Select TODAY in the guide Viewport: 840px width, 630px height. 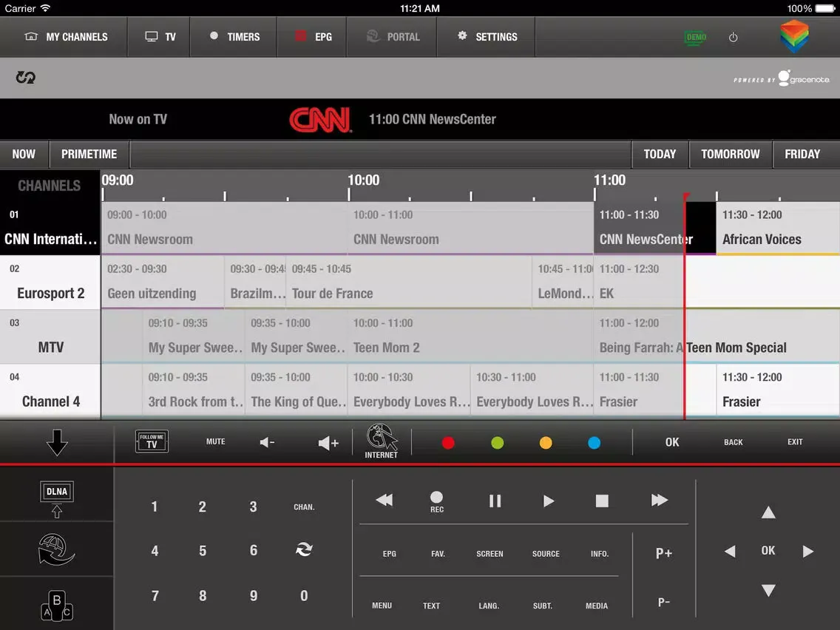click(660, 155)
